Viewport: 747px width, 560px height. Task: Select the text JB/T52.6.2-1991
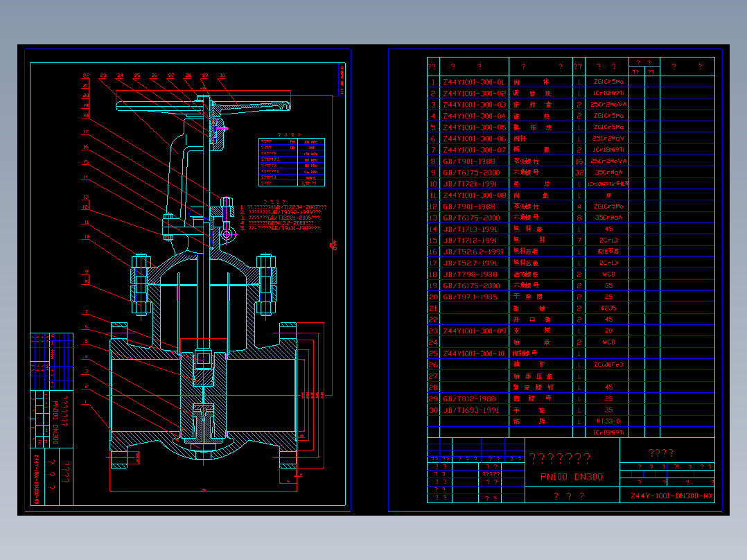(x=473, y=252)
